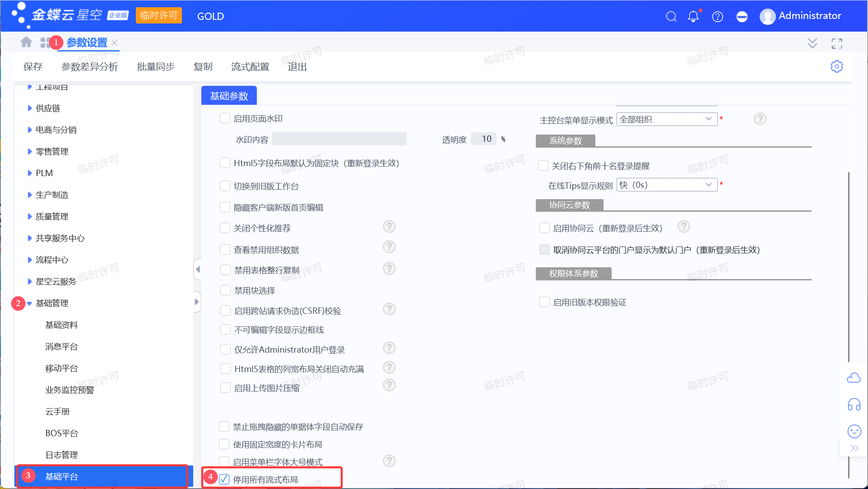Expand the 供应链 tree node
The height and width of the screenshot is (489, 868).
[30, 108]
